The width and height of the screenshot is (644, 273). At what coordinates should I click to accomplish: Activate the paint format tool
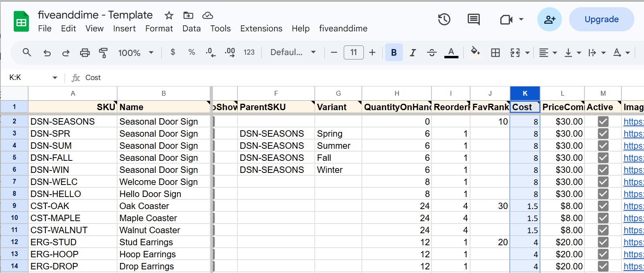[103, 53]
